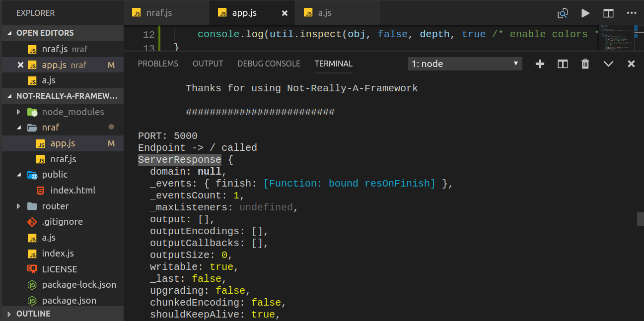Open the '1: node' terminal selector dropdown
Screen dimensions: 644x321
click(465, 64)
